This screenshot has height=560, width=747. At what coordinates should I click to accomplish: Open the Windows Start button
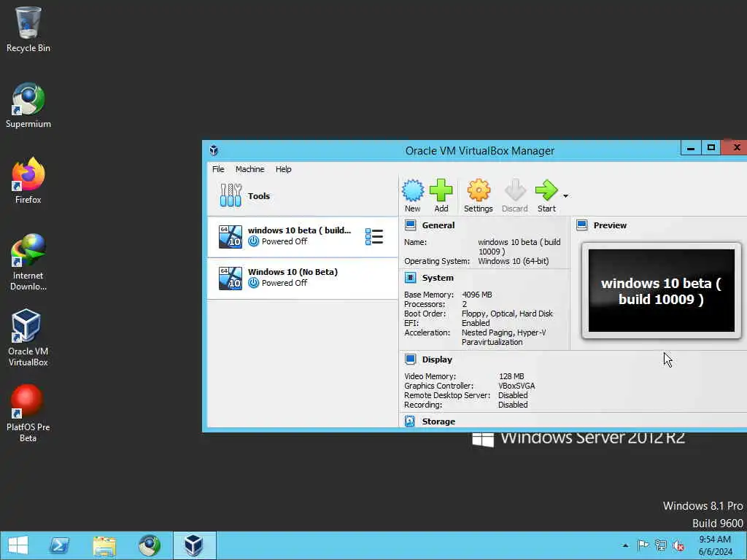pos(18,545)
